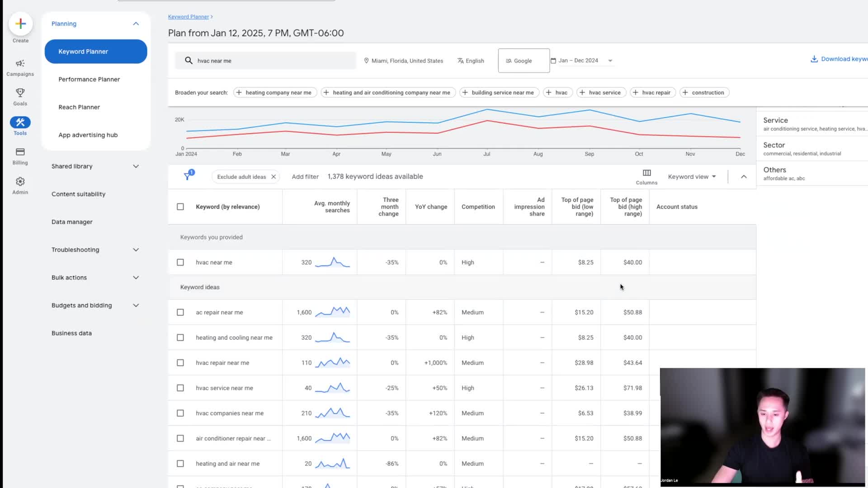This screenshot has height=488, width=868.
Task: Open the Keyword view dropdown
Action: coord(692,177)
